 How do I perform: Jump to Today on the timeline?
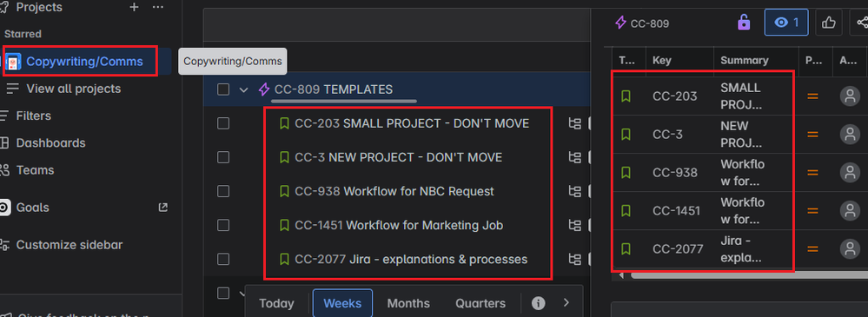click(x=276, y=303)
